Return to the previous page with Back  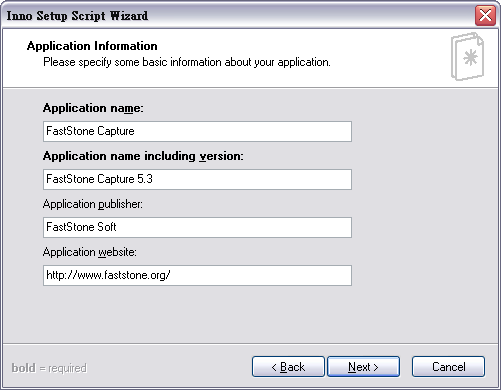(288, 367)
